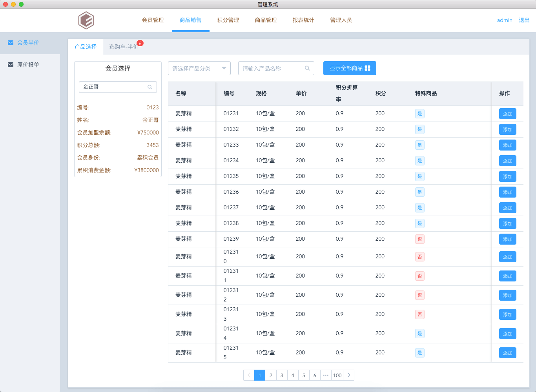Click 添加 for product 01231

(x=507, y=114)
